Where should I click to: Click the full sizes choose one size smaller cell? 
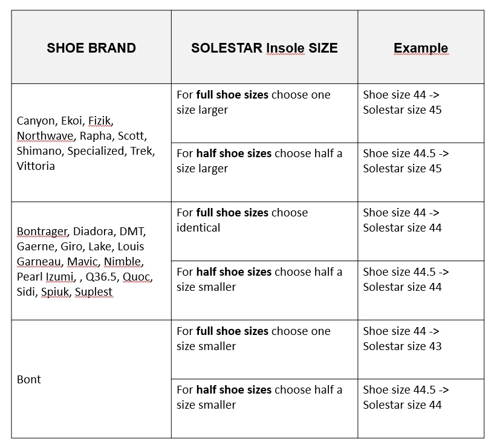click(x=264, y=349)
